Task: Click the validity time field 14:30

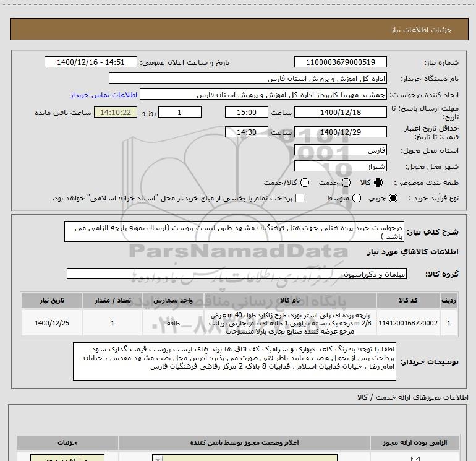Action: [247, 132]
